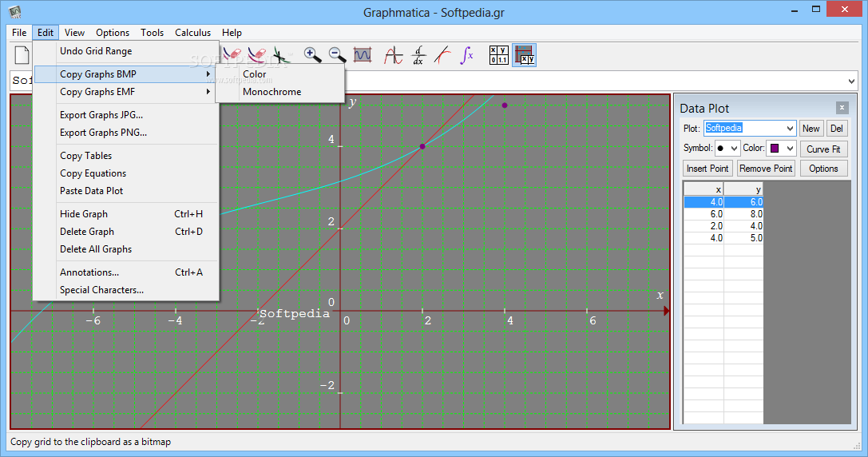Click the second eraser Clear All Graphs icon
The width and height of the screenshot is (868, 457).
(256, 54)
